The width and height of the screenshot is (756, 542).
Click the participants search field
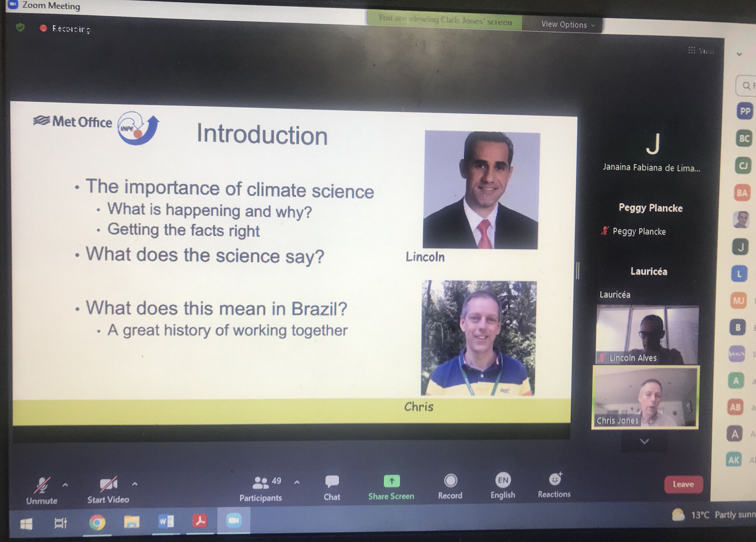(x=746, y=86)
